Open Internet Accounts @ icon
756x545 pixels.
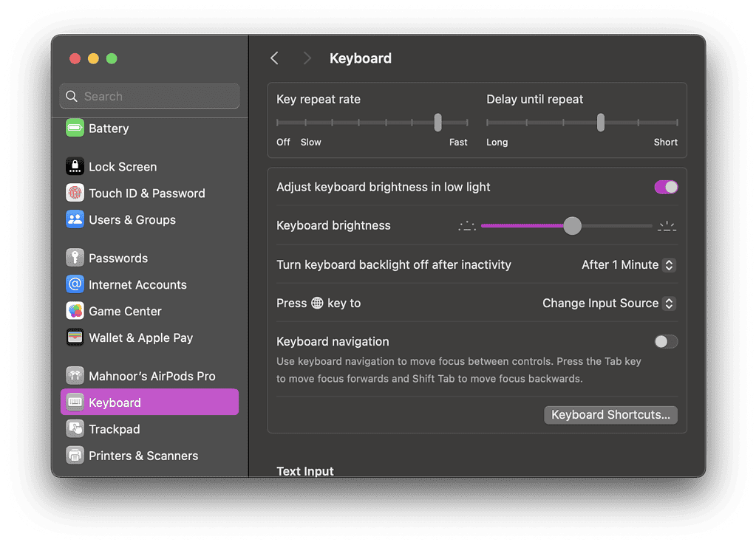coord(75,285)
